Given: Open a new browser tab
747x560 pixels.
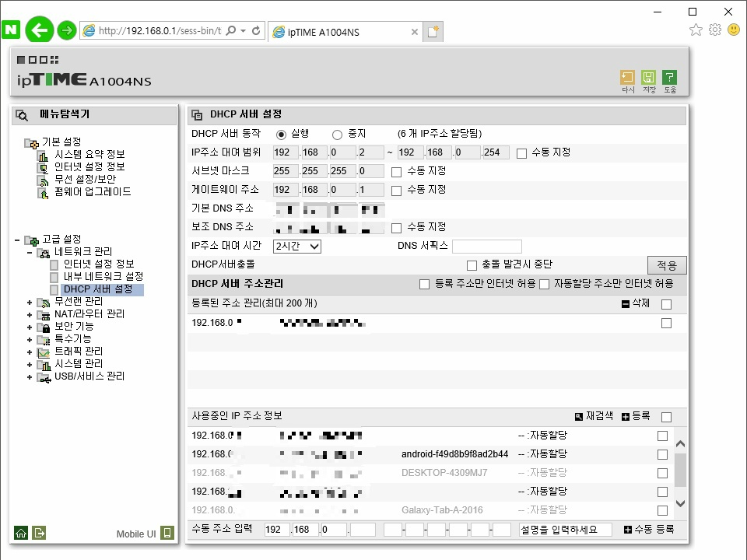Looking at the screenshot, I should pos(433,31).
